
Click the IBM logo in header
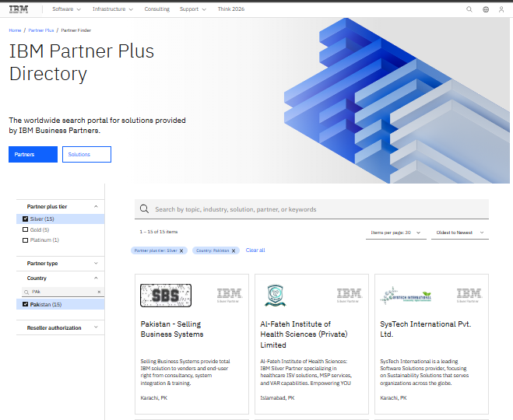click(19, 9)
